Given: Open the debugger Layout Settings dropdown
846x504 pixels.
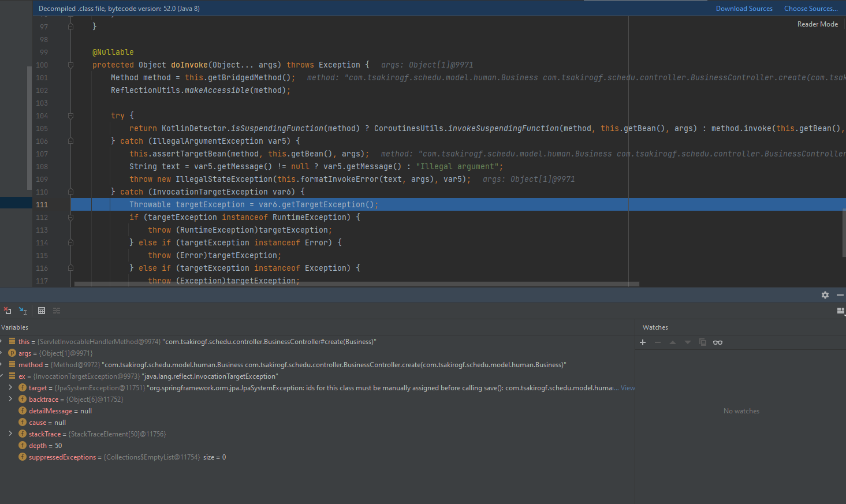Looking at the screenshot, I should (x=841, y=311).
